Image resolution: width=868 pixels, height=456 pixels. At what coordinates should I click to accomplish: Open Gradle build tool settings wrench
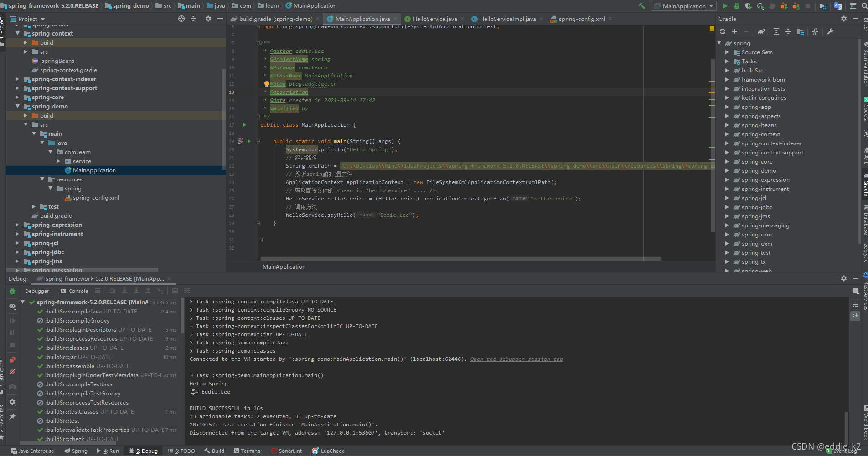point(830,31)
